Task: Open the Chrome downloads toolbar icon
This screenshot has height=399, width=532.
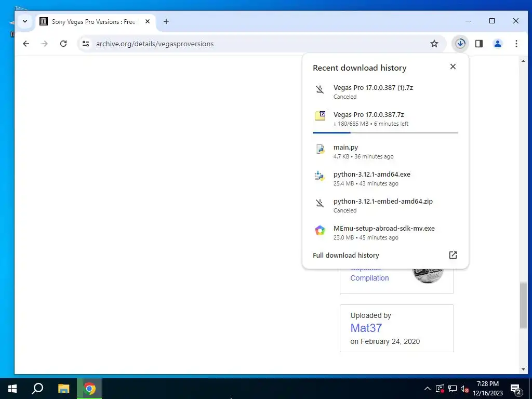Action: pos(460,44)
